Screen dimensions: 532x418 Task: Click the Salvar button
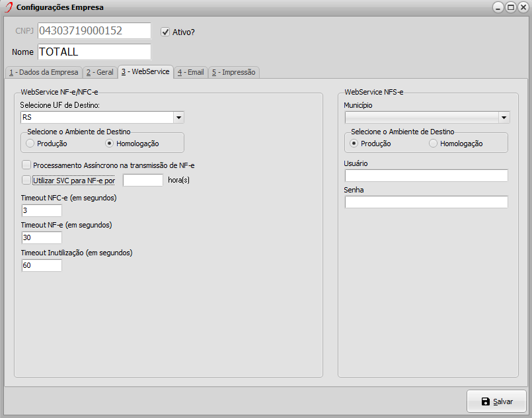tap(499, 401)
